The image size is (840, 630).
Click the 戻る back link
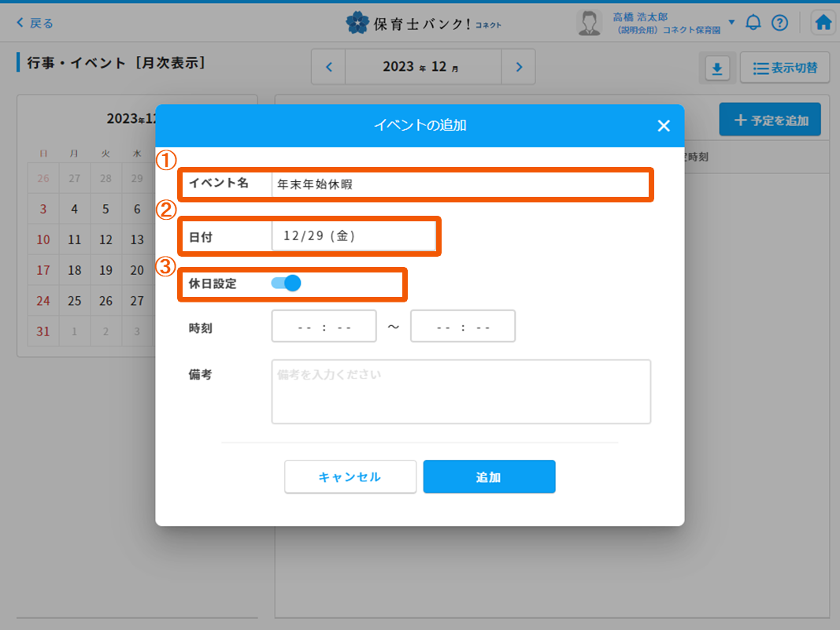[35, 23]
